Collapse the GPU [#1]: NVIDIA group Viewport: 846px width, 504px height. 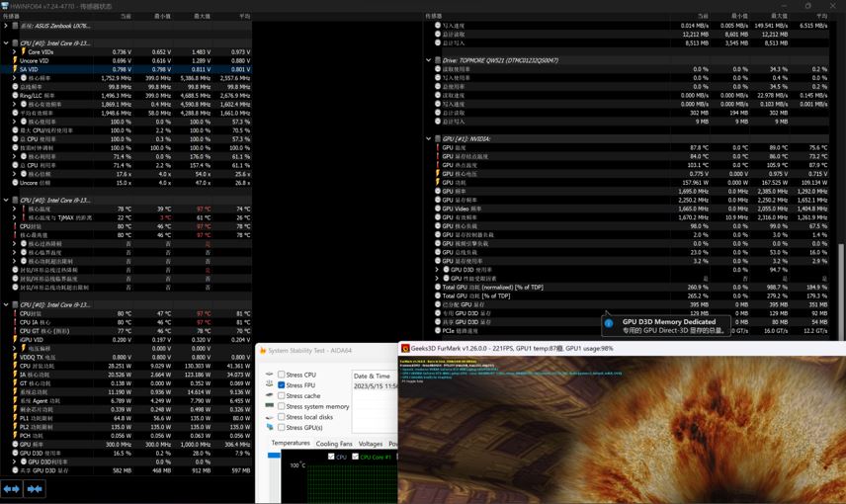428,138
